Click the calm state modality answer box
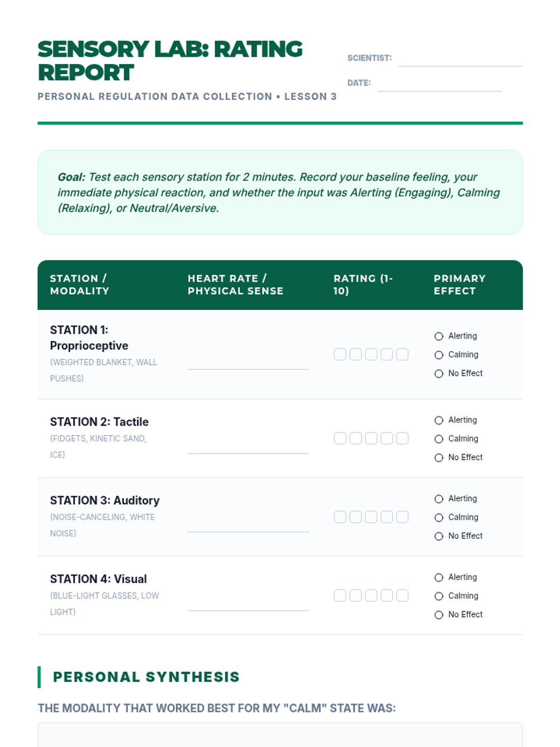This screenshot has height=747, width=560. [280, 735]
